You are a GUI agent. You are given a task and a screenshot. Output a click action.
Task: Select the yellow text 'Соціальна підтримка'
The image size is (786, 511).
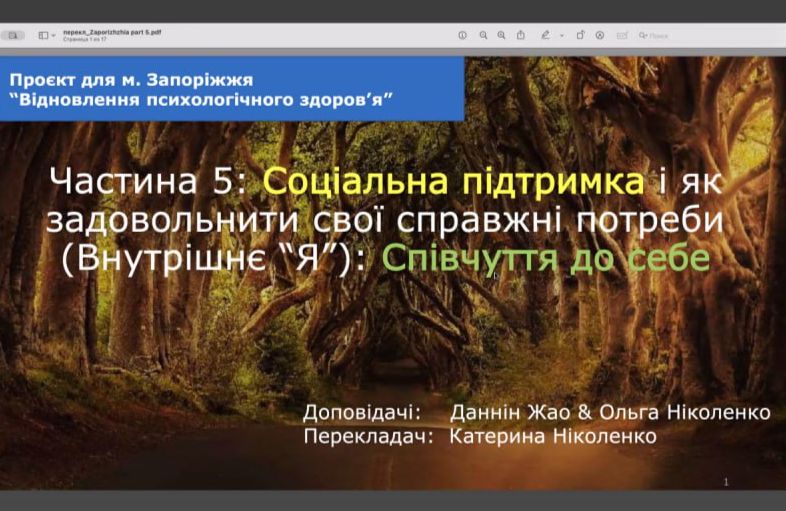point(453,181)
